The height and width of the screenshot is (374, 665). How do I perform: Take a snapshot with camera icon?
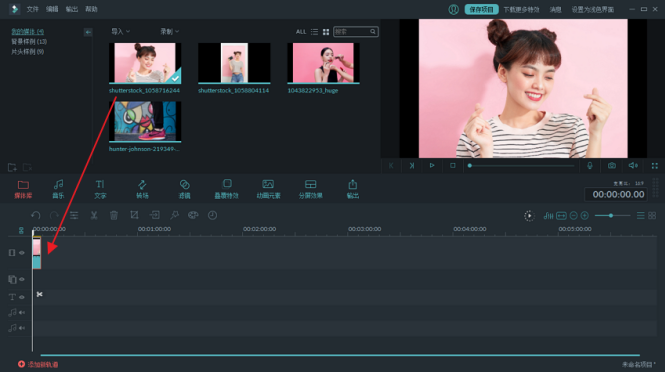point(612,165)
